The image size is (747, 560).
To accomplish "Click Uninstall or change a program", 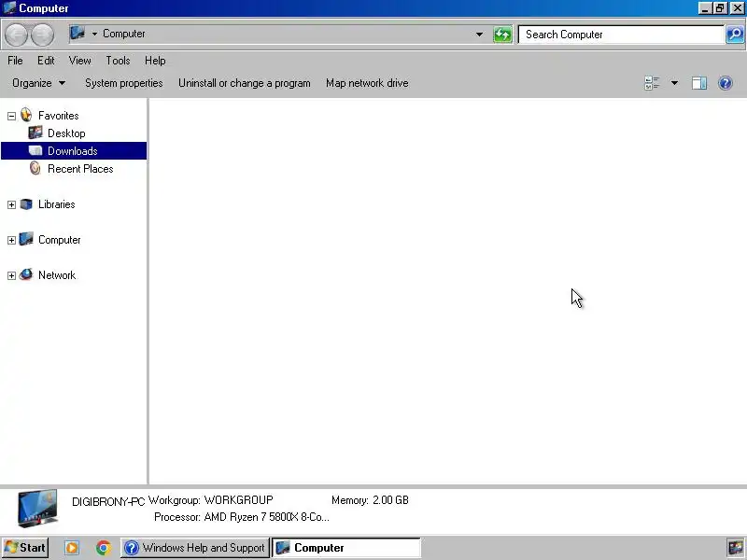I will [x=245, y=83].
